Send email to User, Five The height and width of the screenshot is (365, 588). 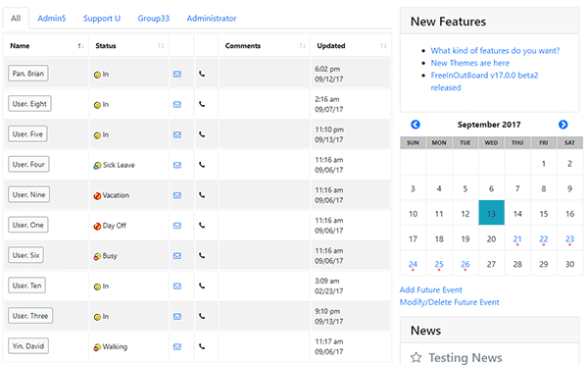pyautogui.click(x=177, y=134)
